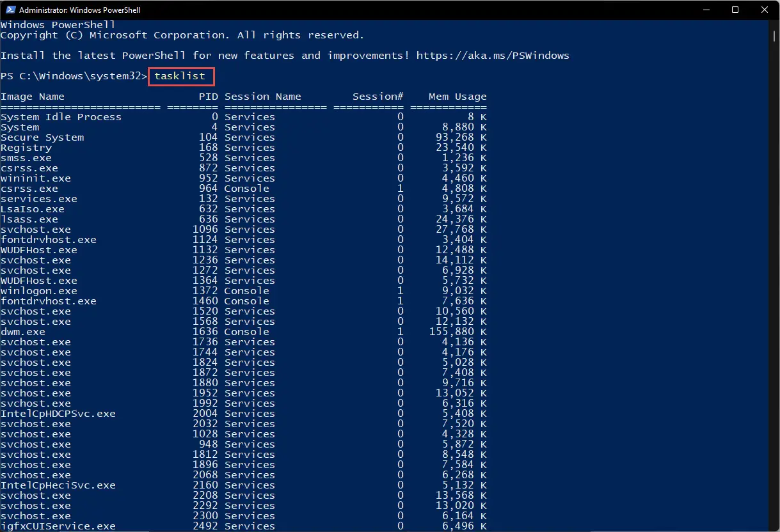Select the 'igfxCUIService.exe' process name
This screenshot has height=532, width=780.
click(x=58, y=526)
